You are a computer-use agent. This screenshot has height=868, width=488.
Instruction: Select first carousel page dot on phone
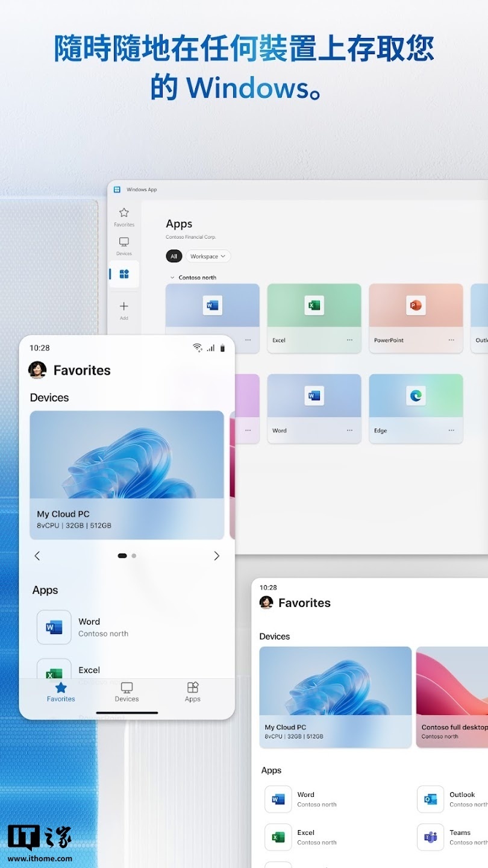[122, 556]
